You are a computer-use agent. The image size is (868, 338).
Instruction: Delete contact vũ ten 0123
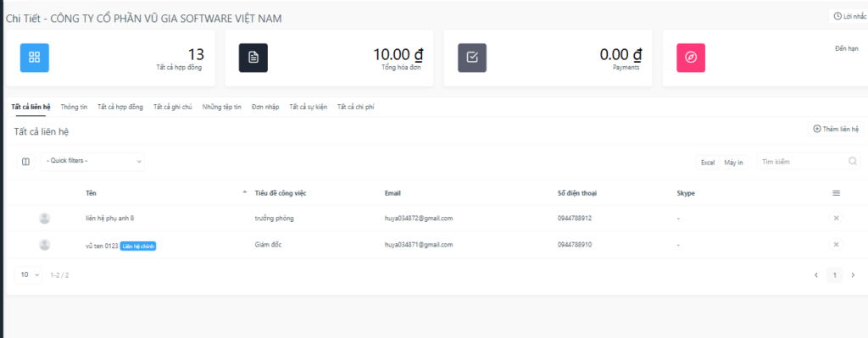click(836, 245)
